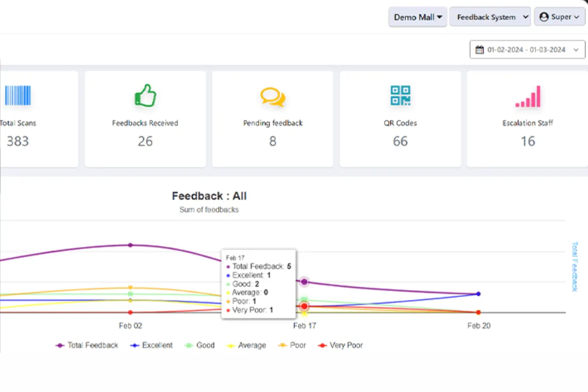Click the orange Poor point at Feb 02

[x=130, y=288]
